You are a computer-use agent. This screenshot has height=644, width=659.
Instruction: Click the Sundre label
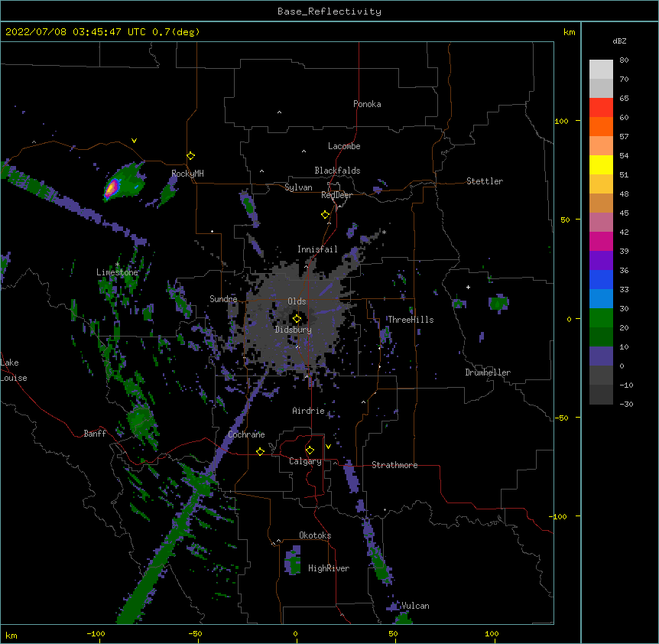point(223,299)
